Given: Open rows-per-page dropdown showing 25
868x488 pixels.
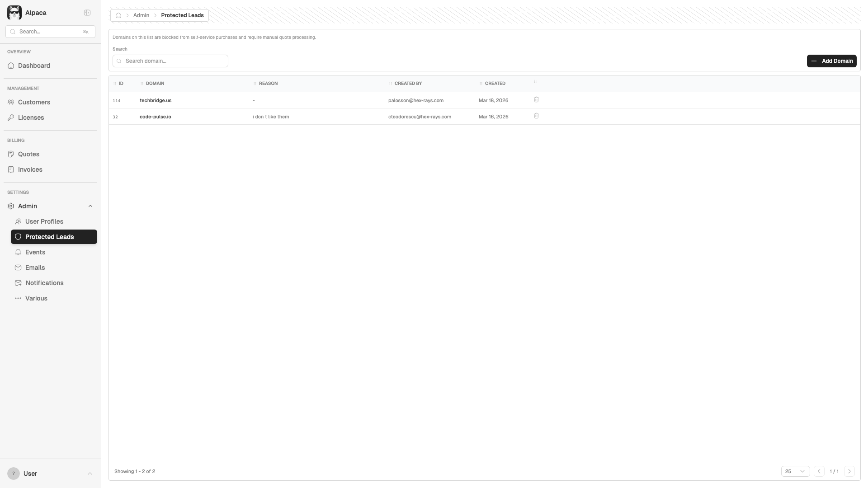Looking at the screenshot, I should tap(795, 471).
